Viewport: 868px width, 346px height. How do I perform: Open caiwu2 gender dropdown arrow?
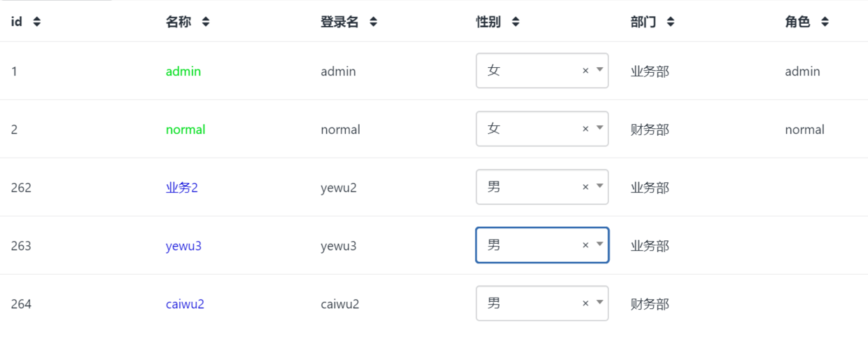click(x=600, y=303)
